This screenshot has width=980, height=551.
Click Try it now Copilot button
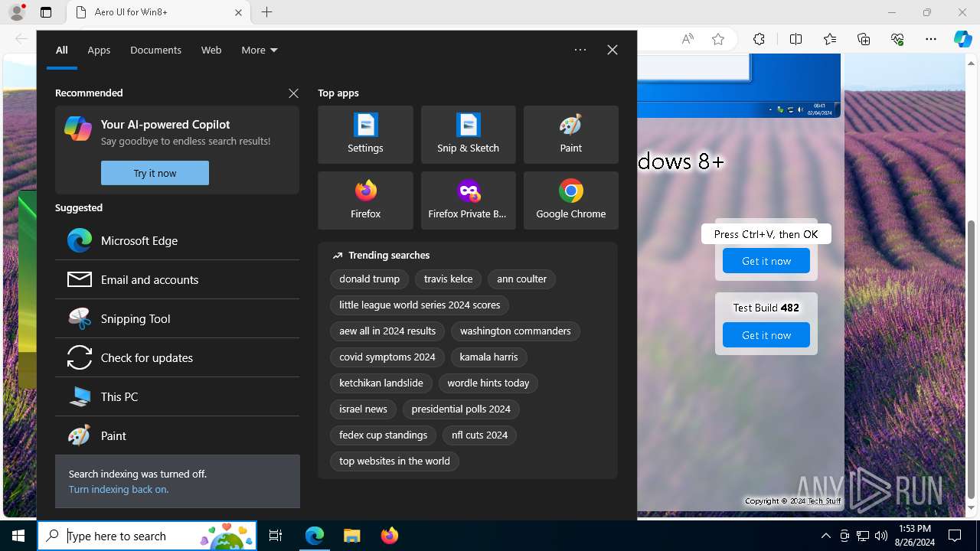[155, 173]
